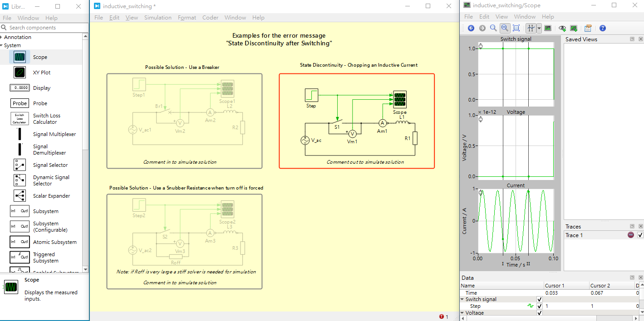Select the Display component icon

[20, 88]
